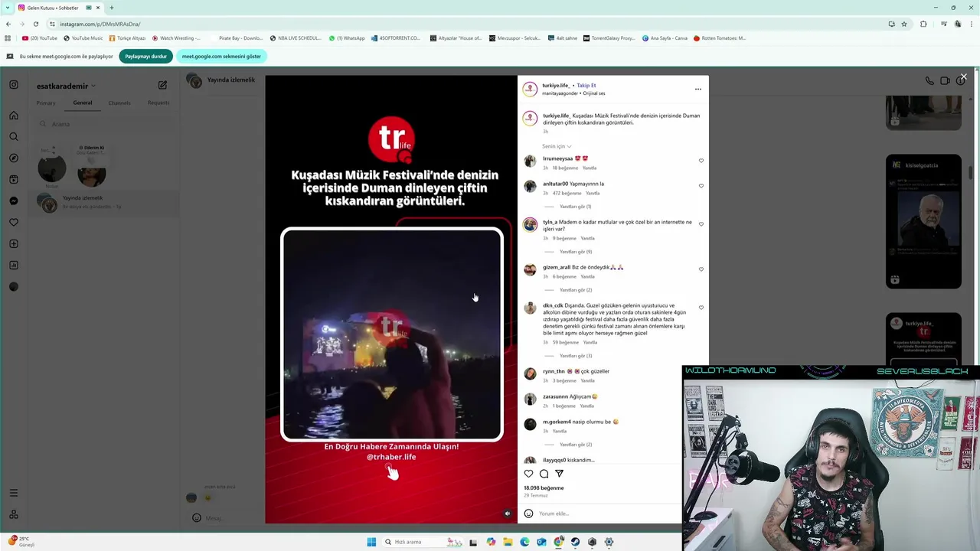
Task: Click browser address bar URL
Action: coord(459,24)
